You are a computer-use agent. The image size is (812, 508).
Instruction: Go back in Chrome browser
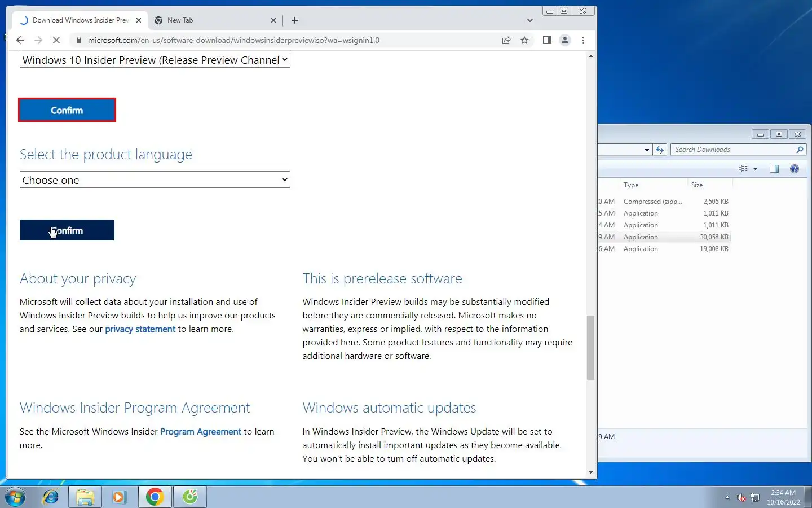tap(20, 40)
